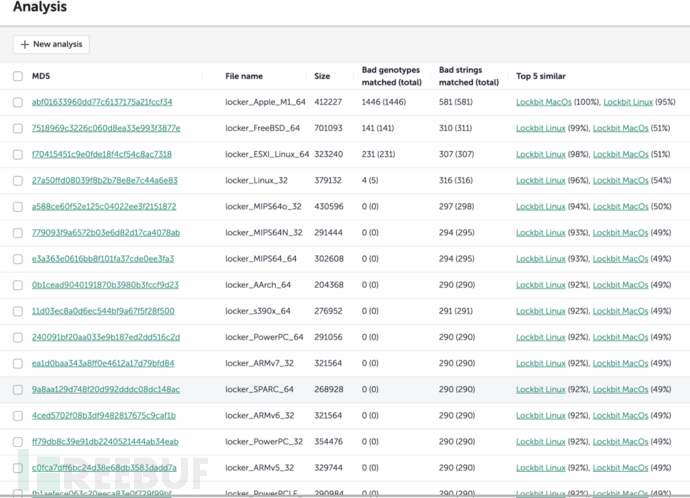
Task: Open MD5 hash link of locker_ESXI_Linux_64
Action: click(x=102, y=154)
